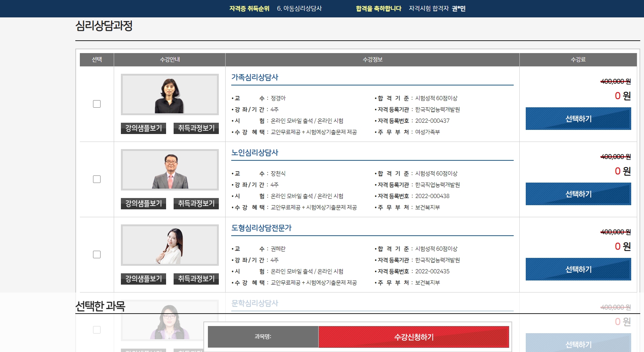Click the 합격을 축하합니다 label
644x352 pixels.
[378, 8]
